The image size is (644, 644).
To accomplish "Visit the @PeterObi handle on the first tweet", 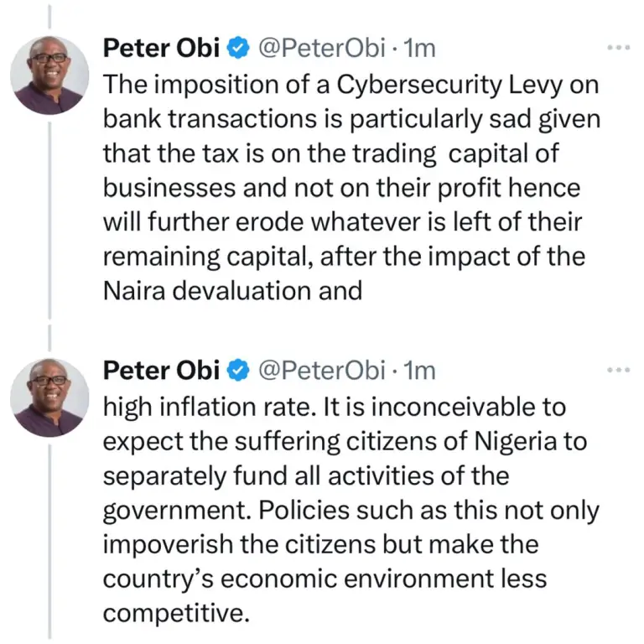I will point(320,49).
